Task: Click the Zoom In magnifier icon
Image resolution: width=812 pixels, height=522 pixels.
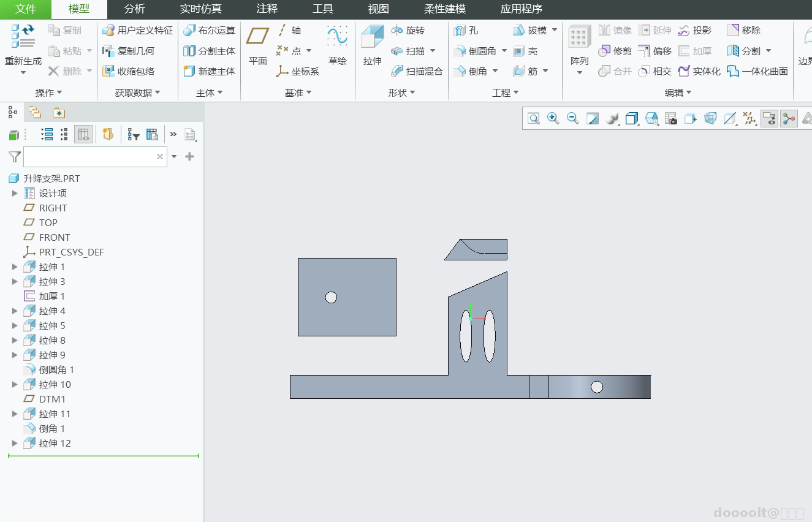Action: pyautogui.click(x=553, y=118)
